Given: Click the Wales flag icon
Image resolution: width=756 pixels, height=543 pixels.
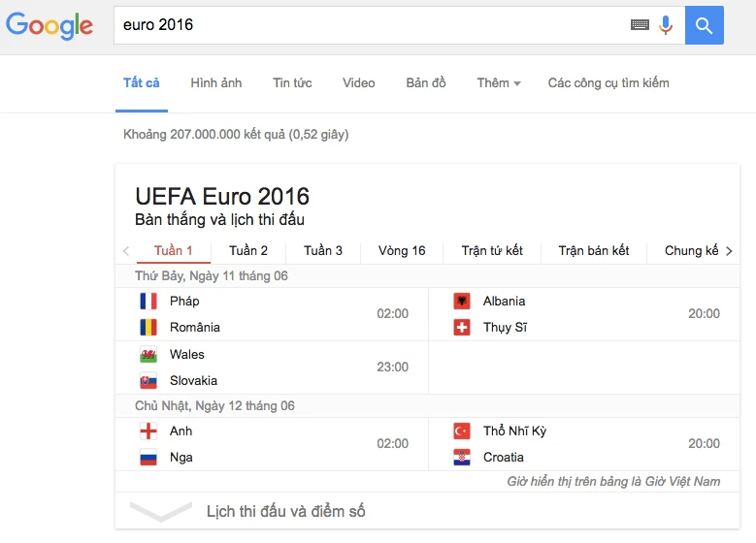Looking at the screenshot, I should [x=148, y=355].
